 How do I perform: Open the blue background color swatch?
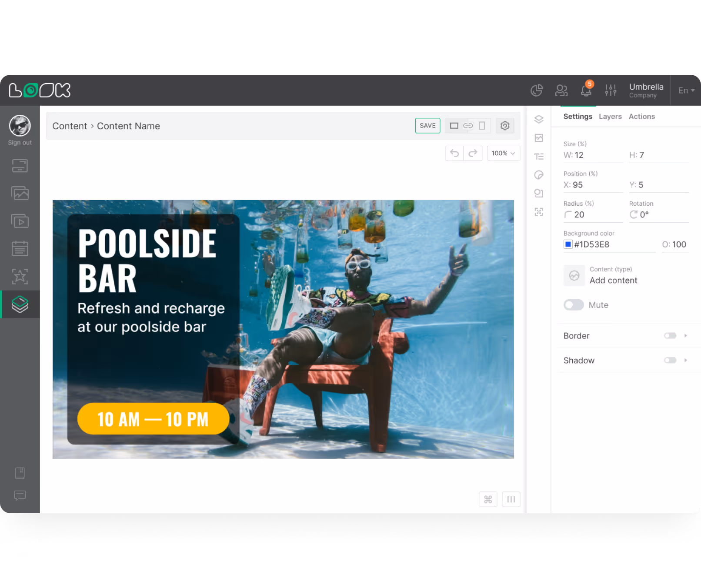coord(568,244)
